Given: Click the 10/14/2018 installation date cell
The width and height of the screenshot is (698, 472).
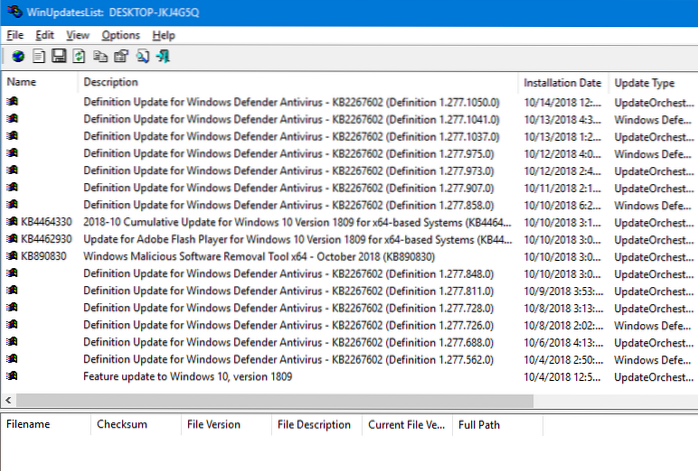Looking at the screenshot, I should click(x=562, y=102).
